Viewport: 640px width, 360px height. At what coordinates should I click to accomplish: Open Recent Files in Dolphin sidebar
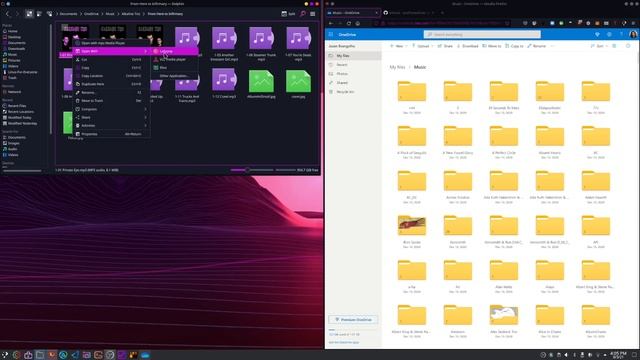pos(17,106)
